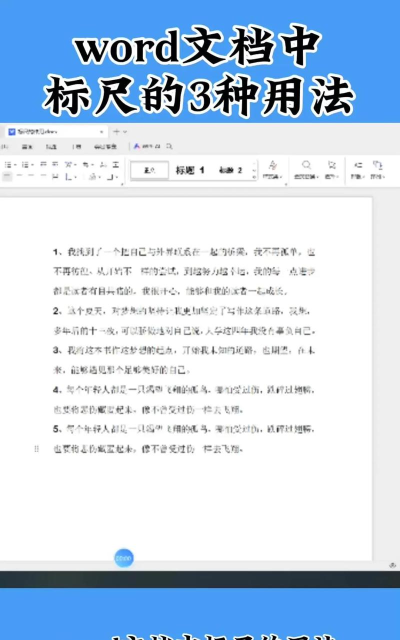This screenshot has height=640, width=400.
Task: Apply paragraph shading
Action: point(94,176)
